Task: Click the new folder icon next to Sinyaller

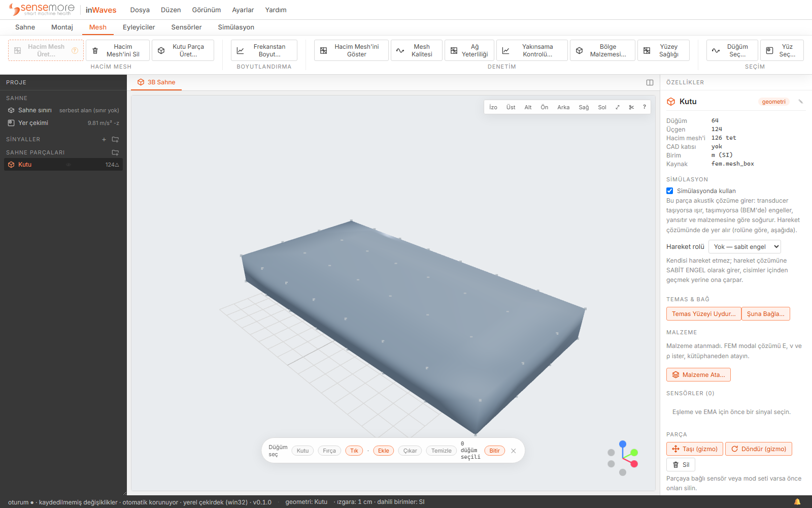Action: [x=115, y=139]
